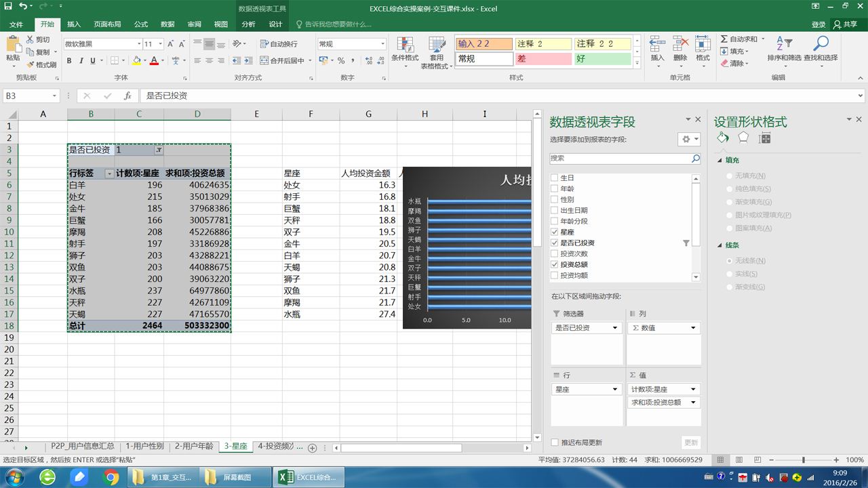Screen dimensions: 868x488
Task: Click Find and Select magnifier icon
Action: (x=821, y=44)
